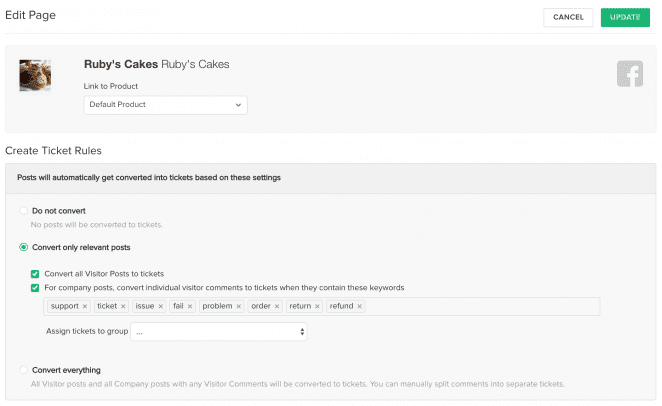Remove the "order" keyword tag
Screen dimensions: 662x406
[277, 306]
